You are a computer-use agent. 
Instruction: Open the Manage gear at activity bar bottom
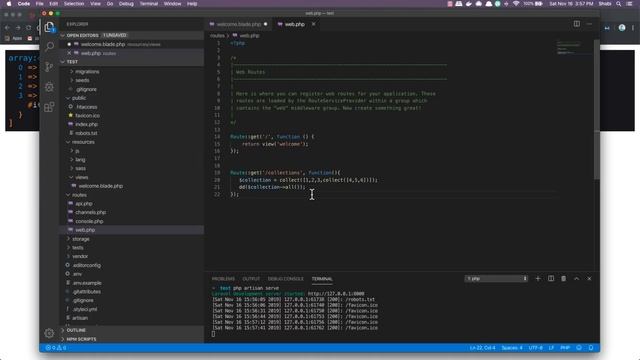click(49, 333)
